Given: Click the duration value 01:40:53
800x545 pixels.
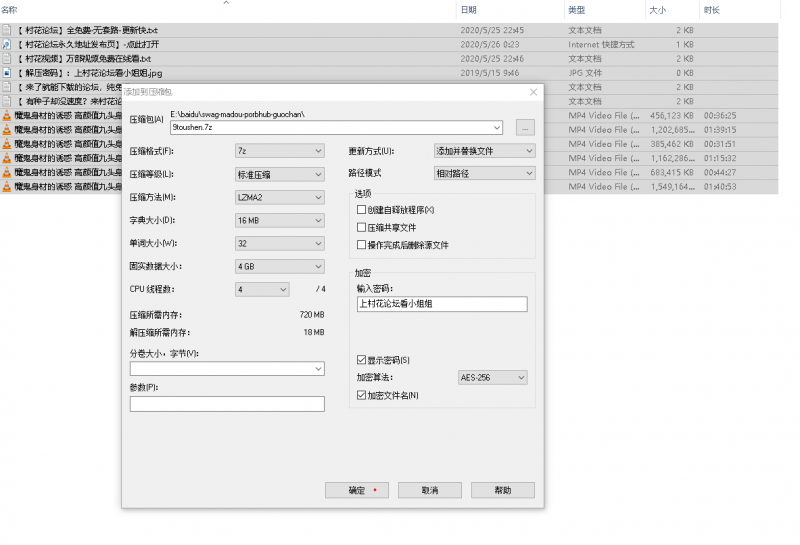Looking at the screenshot, I should point(720,187).
